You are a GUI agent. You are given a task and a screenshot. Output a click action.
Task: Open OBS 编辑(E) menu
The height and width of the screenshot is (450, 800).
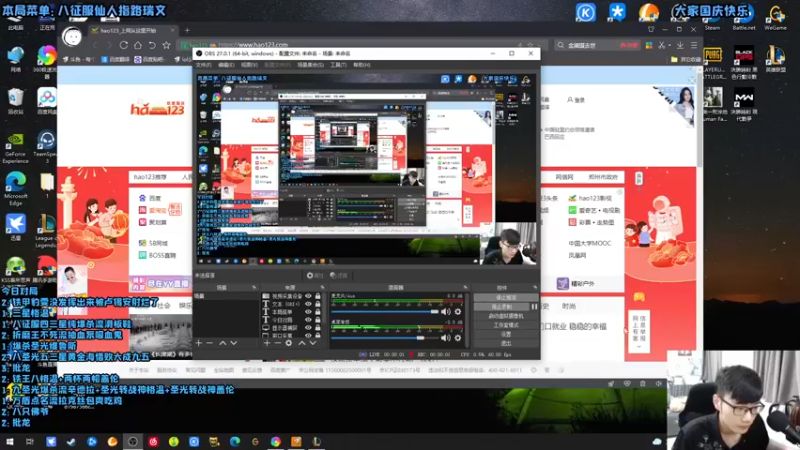coord(226,65)
